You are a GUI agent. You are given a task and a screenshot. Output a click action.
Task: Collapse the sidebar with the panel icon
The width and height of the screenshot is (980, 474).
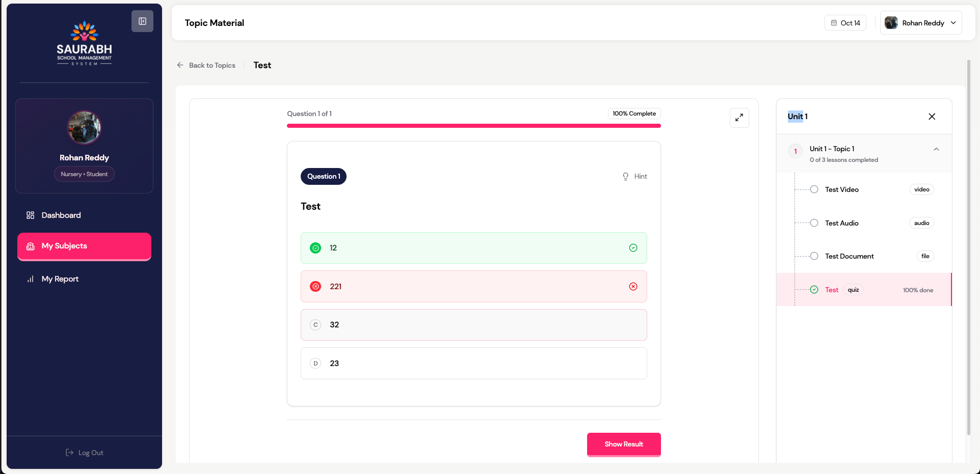142,21
